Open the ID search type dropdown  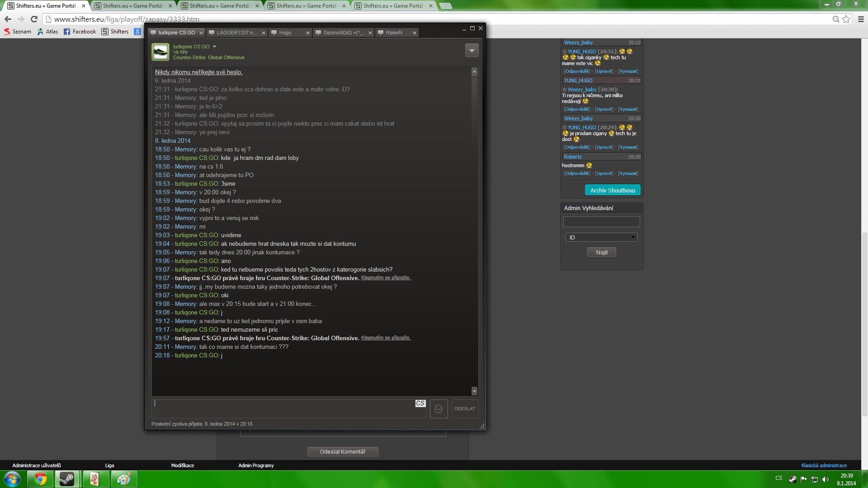[601, 237]
